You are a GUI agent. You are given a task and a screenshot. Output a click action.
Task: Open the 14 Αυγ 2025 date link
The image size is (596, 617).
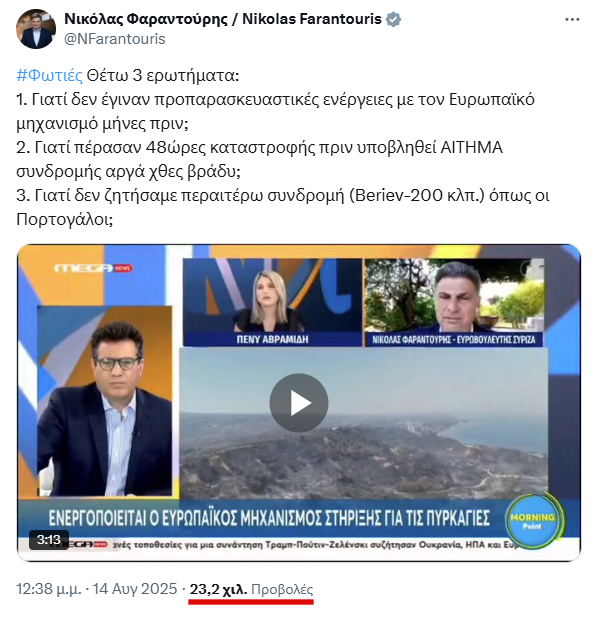click(135, 589)
